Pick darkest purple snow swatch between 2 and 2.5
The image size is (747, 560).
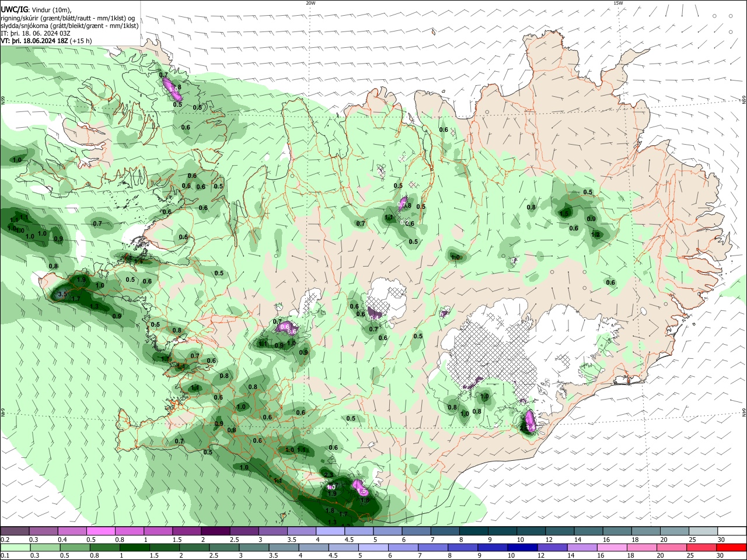(x=215, y=531)
